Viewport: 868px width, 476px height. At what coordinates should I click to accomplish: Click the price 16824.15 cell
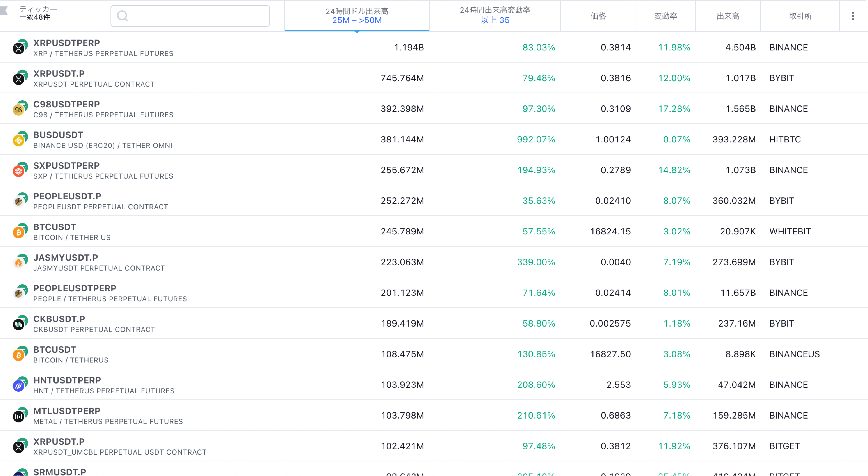[x=610, y=231]
